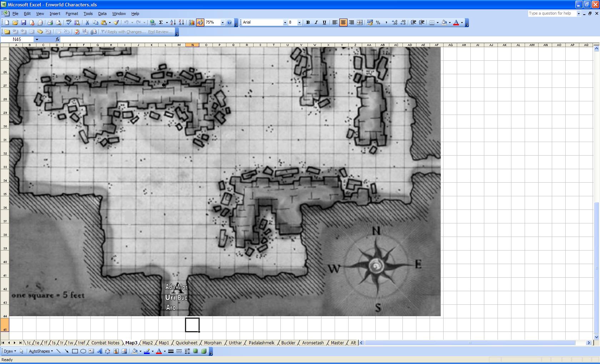Screen dimensions: 600x364
Task: Apply the red toolbar Font Color
Action: coord(456,22)
